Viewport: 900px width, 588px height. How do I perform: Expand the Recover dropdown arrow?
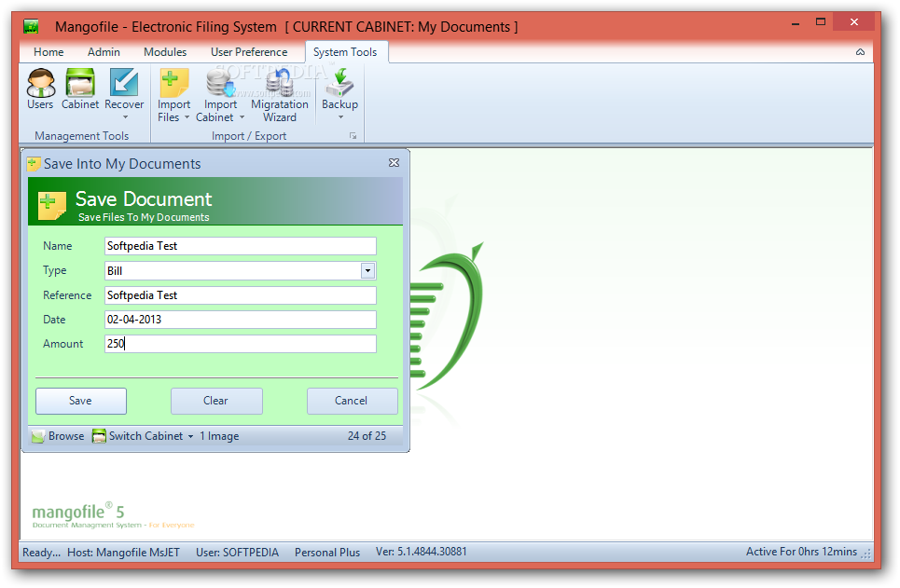[x=125, y=117]
